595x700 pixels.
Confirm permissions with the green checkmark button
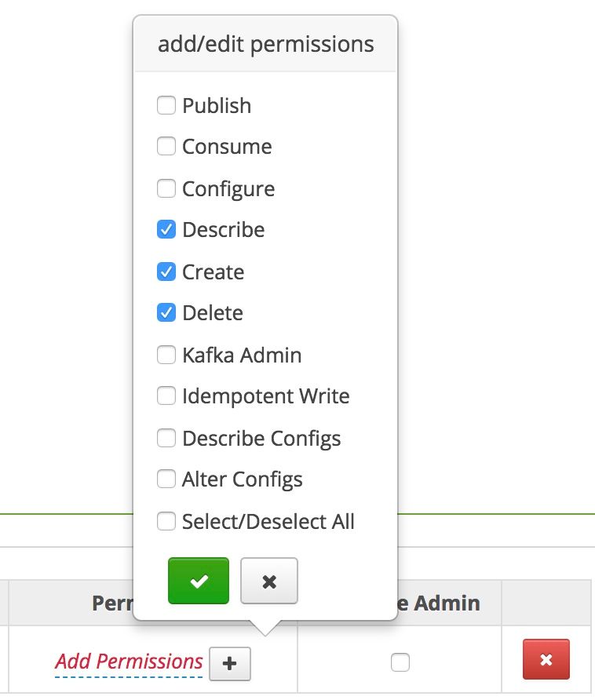pos(199,581)
